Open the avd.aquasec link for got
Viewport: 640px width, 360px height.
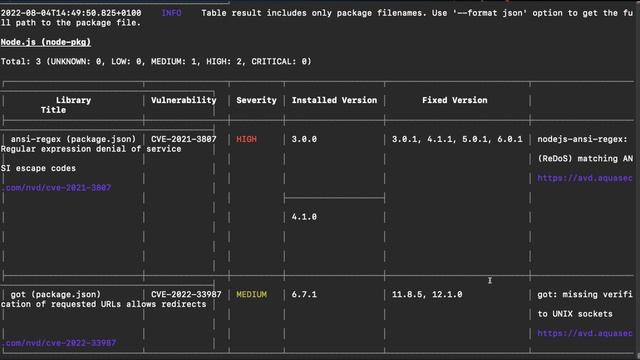pos(585,333)
